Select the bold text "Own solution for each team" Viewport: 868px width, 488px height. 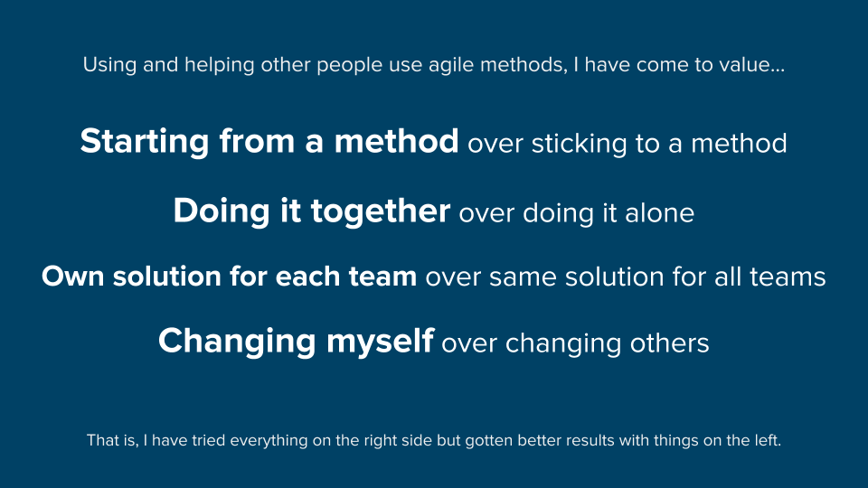click(x=229, y=277)
